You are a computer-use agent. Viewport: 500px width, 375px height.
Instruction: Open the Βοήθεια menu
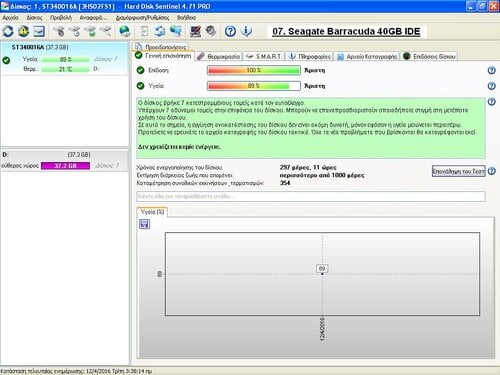point(186,18)
